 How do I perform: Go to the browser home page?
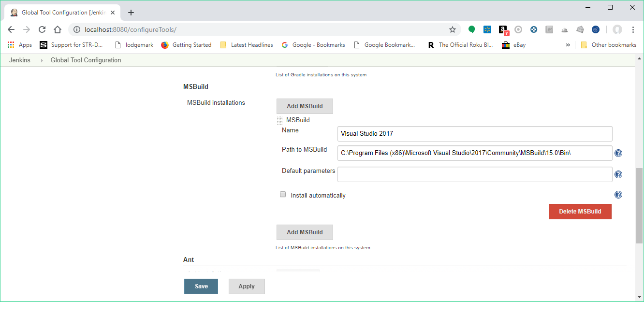[58, 29]
